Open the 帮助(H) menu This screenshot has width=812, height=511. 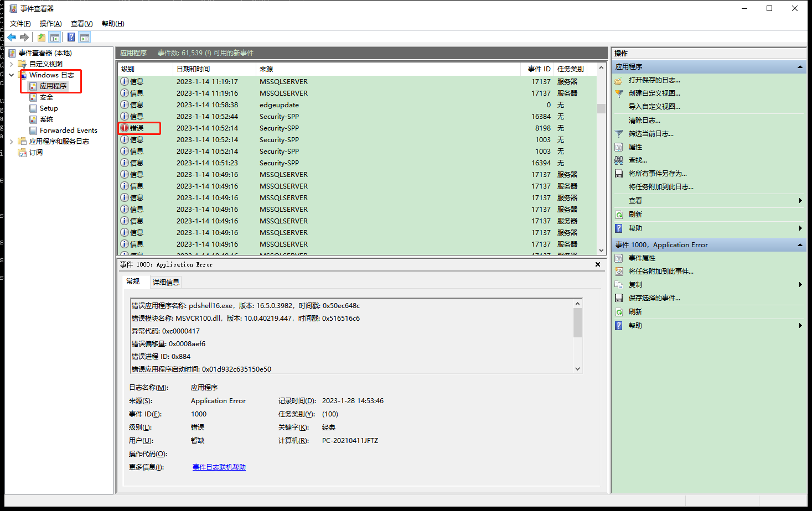click(x=113, y=24)
